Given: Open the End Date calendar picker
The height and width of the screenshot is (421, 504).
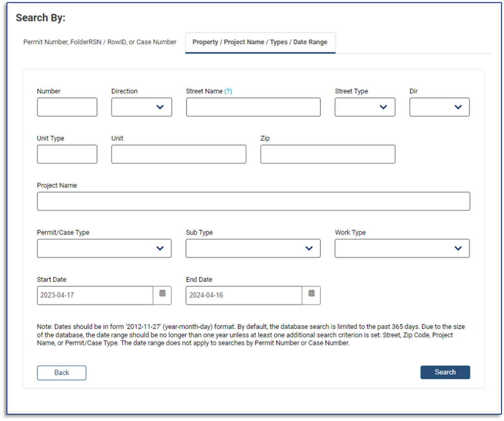Looking at the screenshot, I should point(311,295).
